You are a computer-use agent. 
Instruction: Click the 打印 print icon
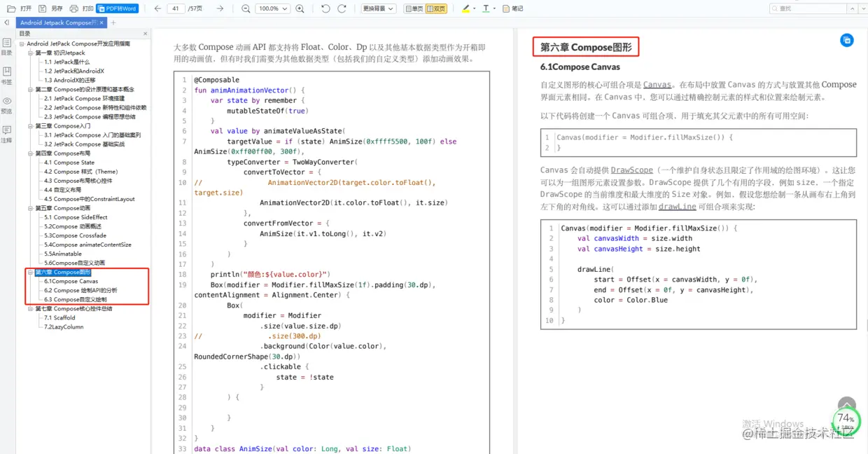[x=73, y=8]
